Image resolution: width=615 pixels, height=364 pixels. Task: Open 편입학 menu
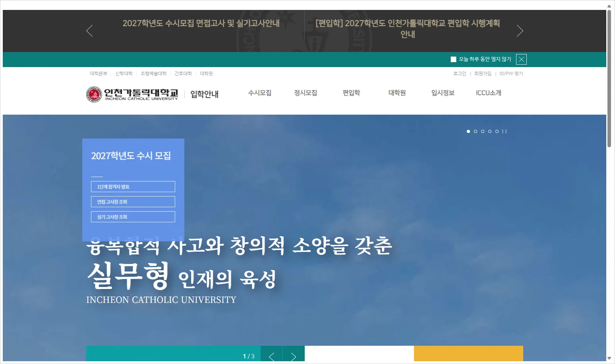point(351,93)
